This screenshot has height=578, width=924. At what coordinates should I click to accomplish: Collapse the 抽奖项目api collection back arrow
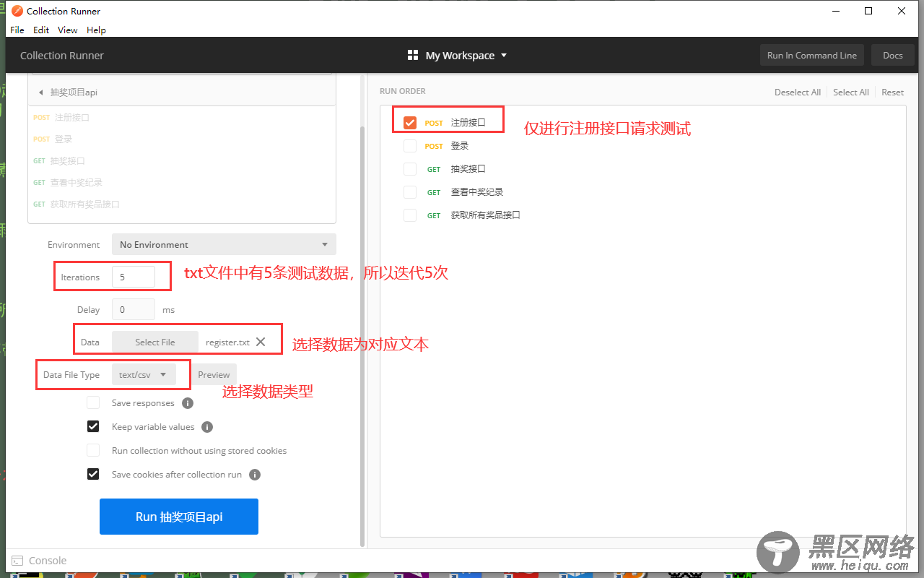point(40,92)
